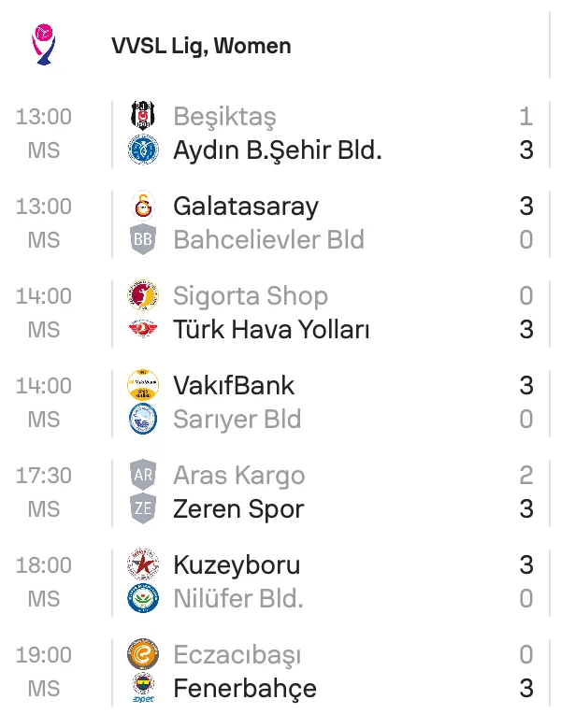575x728 pixels.
Task: Click the Beşiktaş team crest
Action: click(x=143, y=117)
